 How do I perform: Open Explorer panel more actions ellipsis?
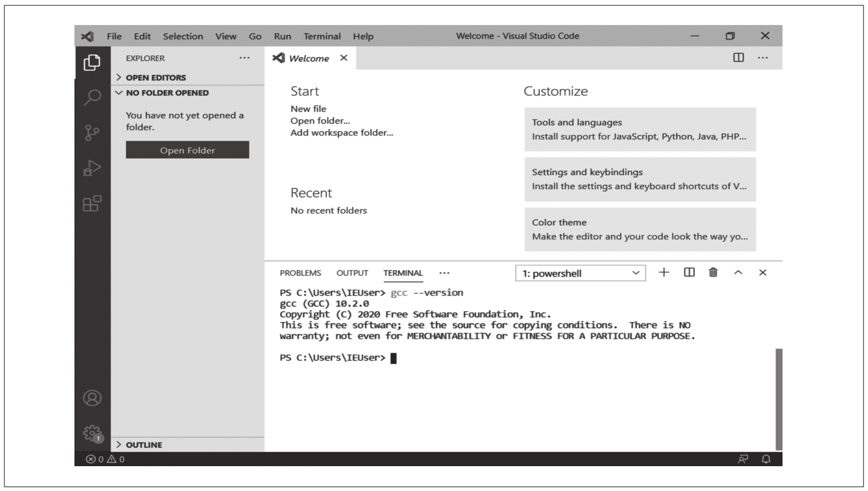pos(244,58)
